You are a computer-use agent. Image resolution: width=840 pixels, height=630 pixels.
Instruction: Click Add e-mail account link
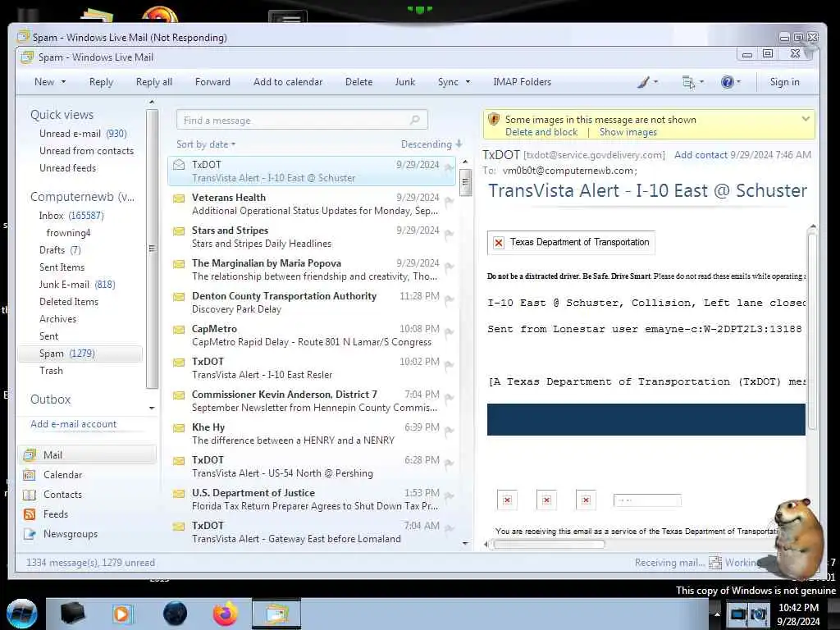click(x=73, y=424)
